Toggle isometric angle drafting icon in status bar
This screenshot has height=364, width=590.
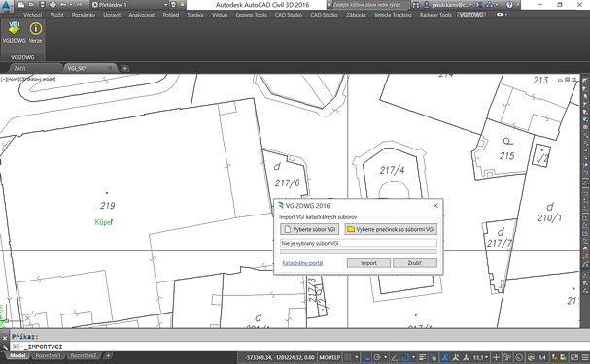[395, 357]
